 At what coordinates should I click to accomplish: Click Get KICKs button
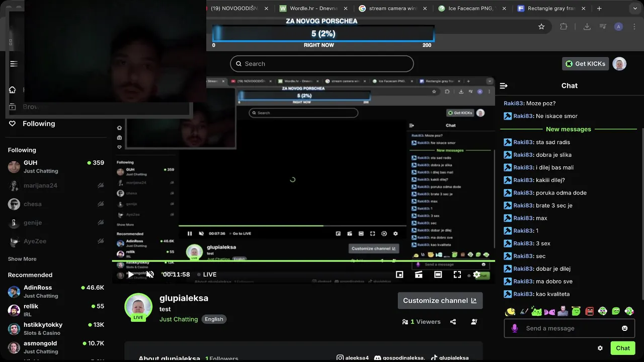[585, 64]
